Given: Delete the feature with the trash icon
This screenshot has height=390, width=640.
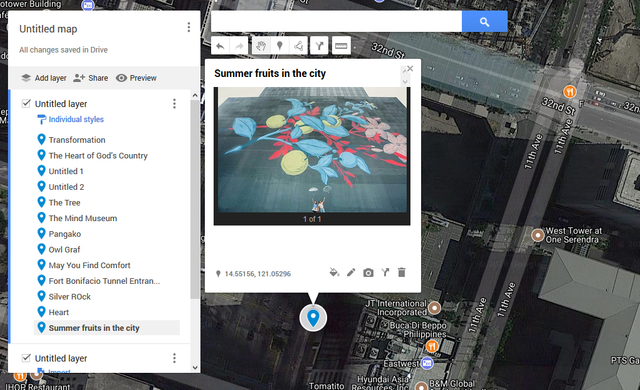Looking at the screenshot, I should 402,273.
